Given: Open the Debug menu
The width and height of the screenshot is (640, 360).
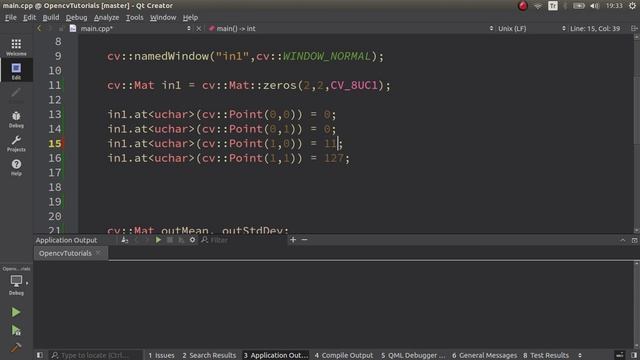Looking at the screenshot, I should (76, 18).
